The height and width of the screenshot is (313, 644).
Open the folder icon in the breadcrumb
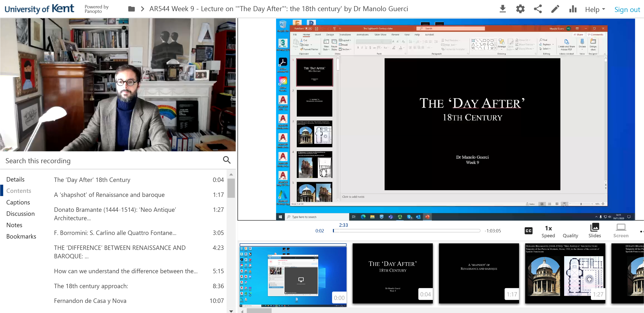(x=132, y=9)
